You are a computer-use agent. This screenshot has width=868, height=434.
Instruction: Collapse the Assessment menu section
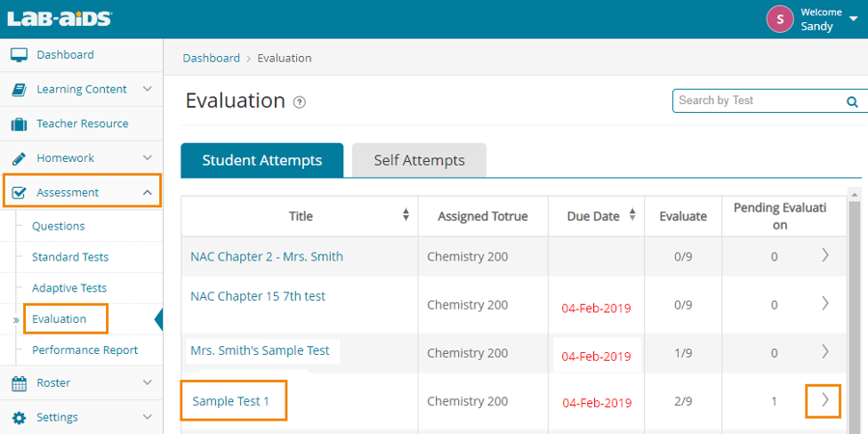coord(148,193)
